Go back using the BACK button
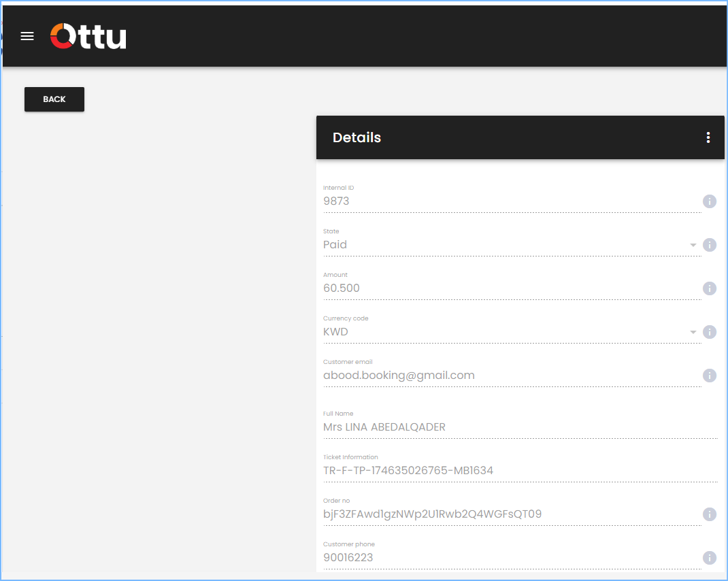This screenshot has height=581, width=728. click(54, 99)
